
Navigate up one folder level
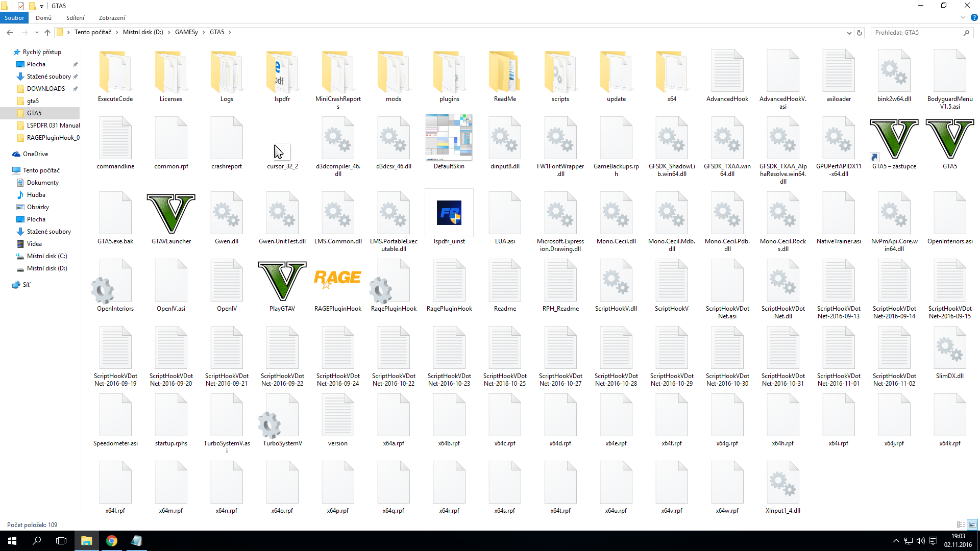coord(47,33)
